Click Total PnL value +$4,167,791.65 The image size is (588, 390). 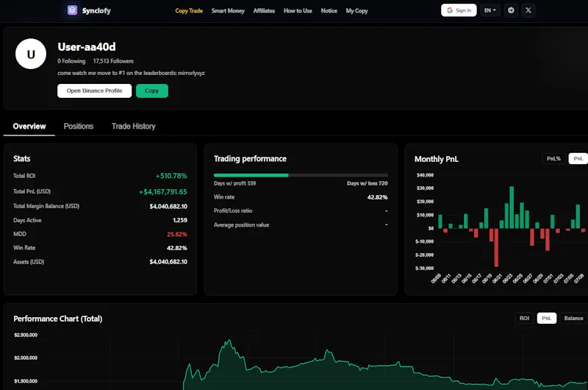point(163,192)
